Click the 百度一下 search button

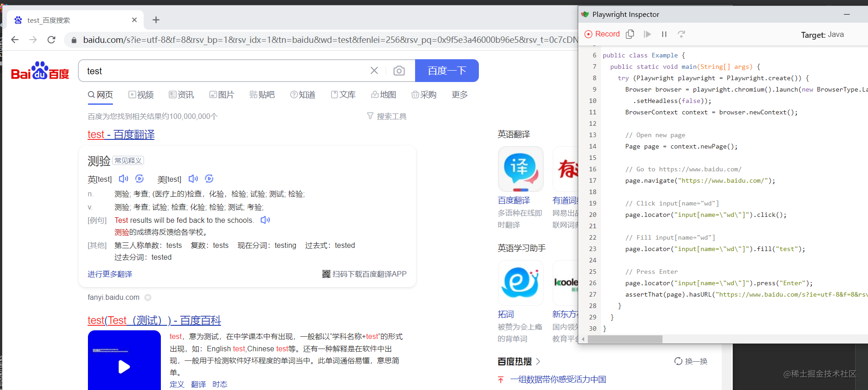click(x=447, y=71)
